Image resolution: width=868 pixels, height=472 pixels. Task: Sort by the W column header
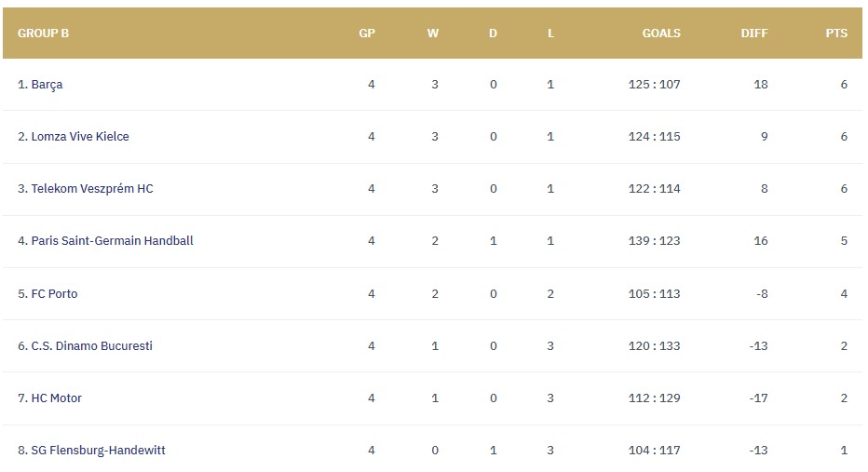pyautogui.click(x=433, y=34)
